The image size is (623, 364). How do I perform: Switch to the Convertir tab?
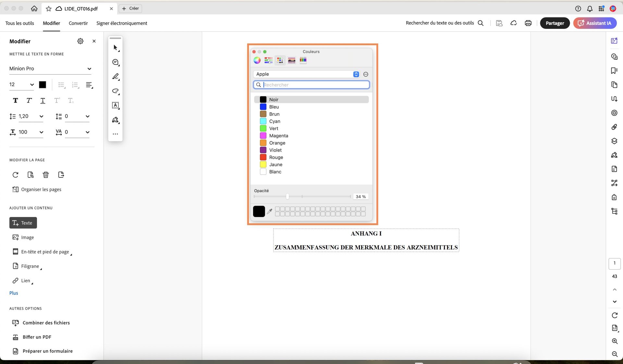coord(78,23)
